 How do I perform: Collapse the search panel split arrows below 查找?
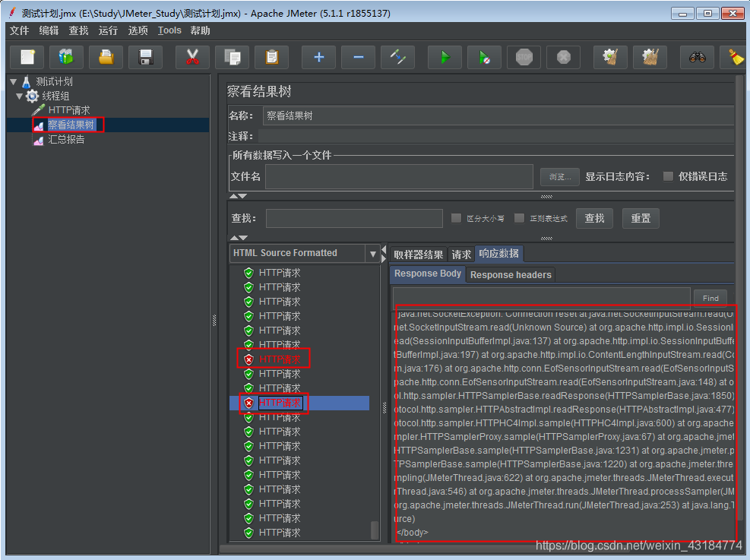coord(238,238)
